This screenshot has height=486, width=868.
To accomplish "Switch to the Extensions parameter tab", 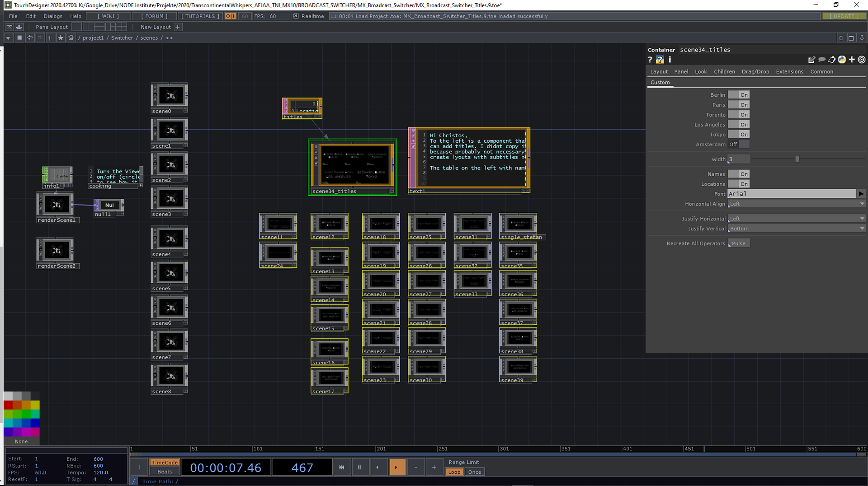I will 789,72.
